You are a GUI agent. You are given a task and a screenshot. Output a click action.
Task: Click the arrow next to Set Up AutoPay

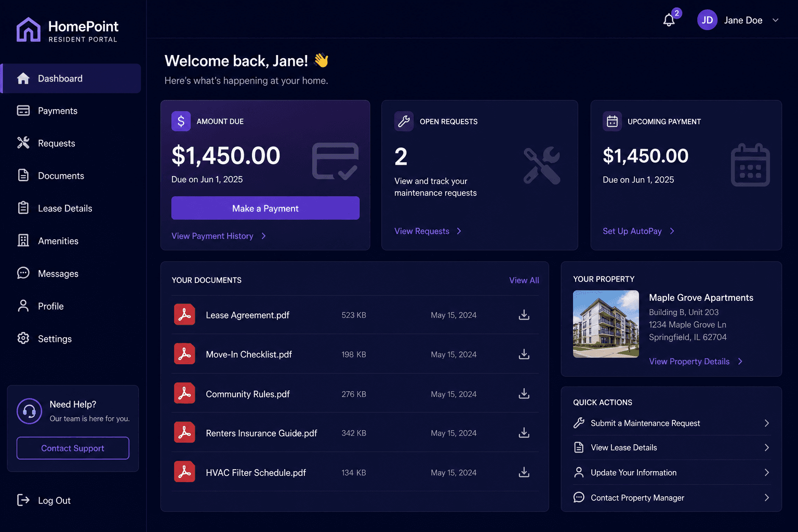pos(672,231)
